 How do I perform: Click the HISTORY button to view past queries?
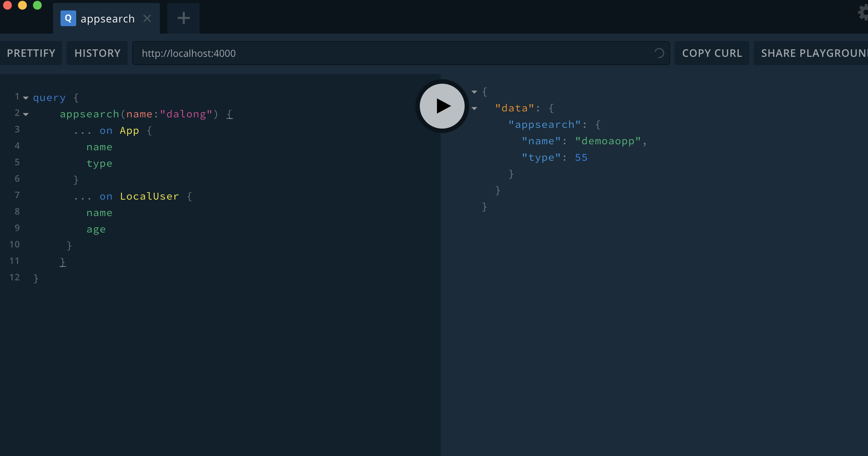(97, 53)
